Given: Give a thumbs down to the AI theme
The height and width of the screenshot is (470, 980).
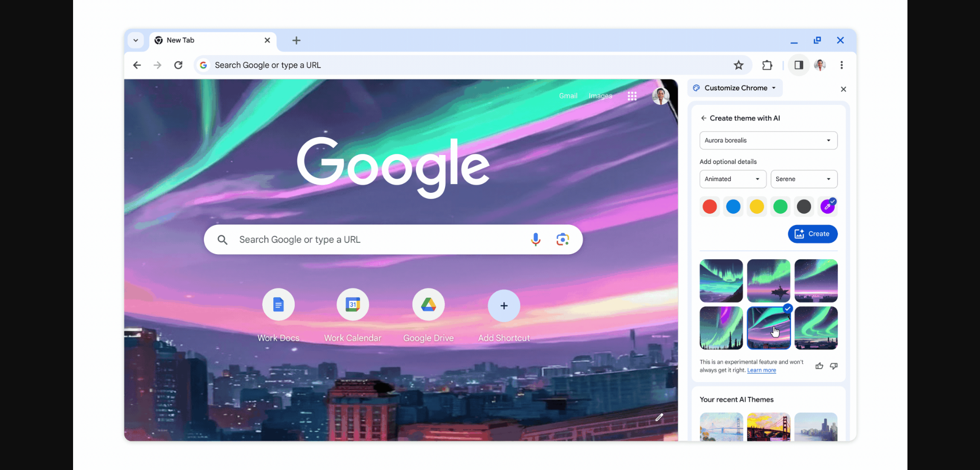Looking at the screenshot, I should (833, 366).
